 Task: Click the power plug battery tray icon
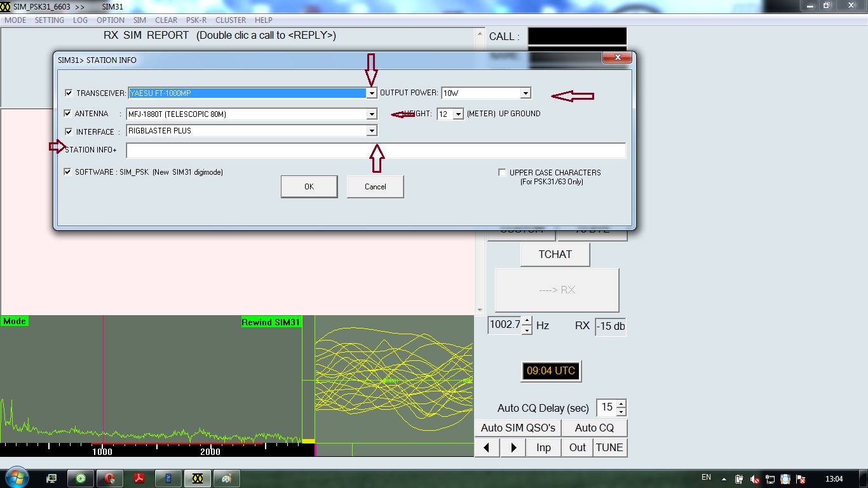[740, 479]
